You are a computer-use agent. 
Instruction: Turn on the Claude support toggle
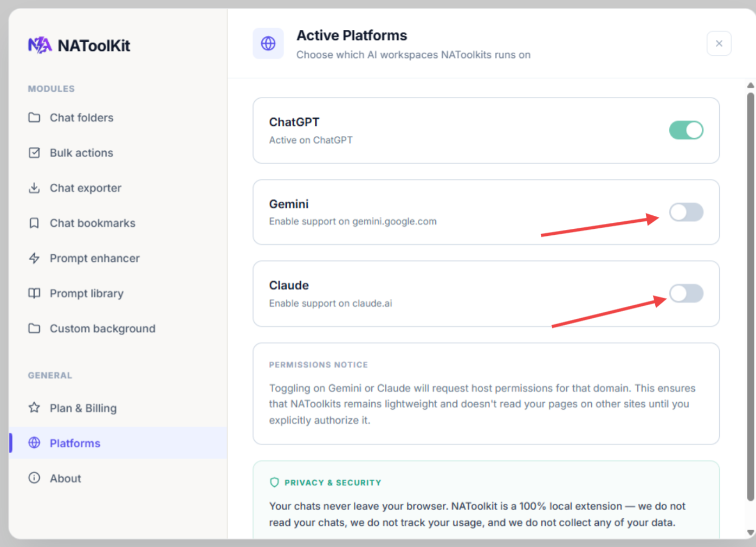pyautogui.click(x=686, y=293)
